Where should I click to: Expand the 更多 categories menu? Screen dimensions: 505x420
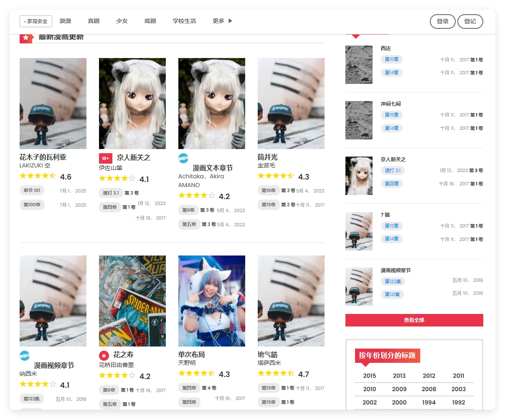pos(221,20)
